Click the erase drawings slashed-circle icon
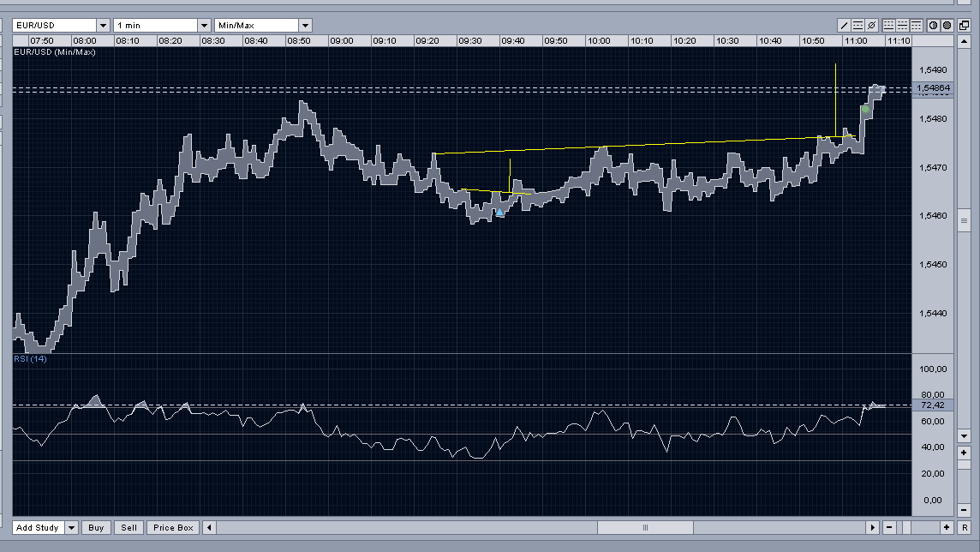The width and height of the screenshot is (980, 552). click(872, 26)
